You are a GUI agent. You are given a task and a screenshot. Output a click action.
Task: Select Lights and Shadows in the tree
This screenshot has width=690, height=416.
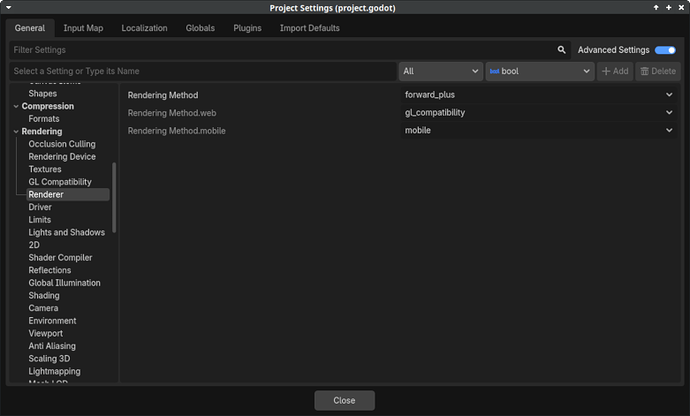[x=67, y=232]
